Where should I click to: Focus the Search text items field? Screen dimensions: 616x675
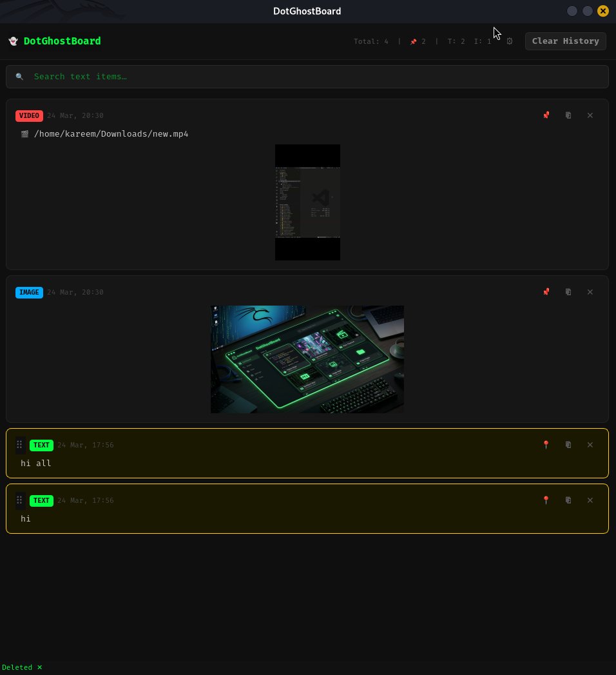[307, 77]
